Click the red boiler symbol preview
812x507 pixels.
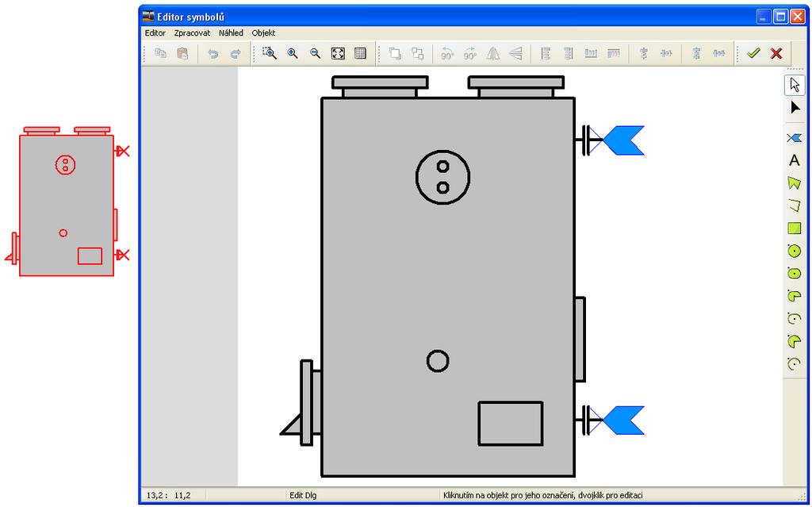click(x=67, y=201)
